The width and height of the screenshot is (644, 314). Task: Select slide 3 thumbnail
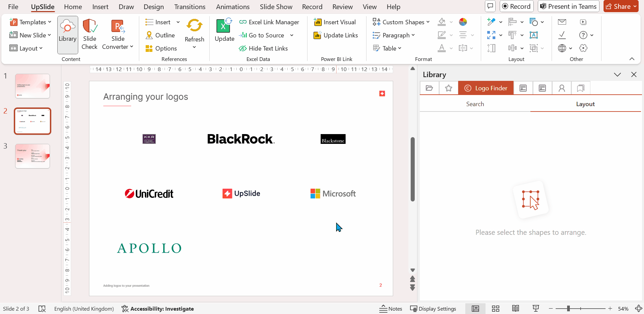pos(32,156)
